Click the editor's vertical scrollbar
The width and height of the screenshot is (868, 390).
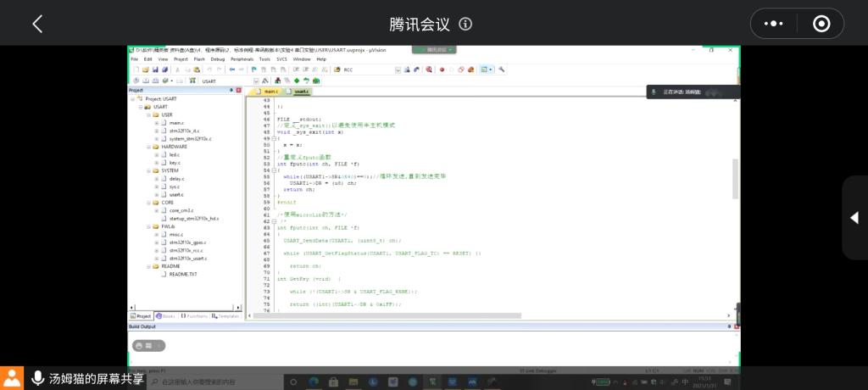734,178
